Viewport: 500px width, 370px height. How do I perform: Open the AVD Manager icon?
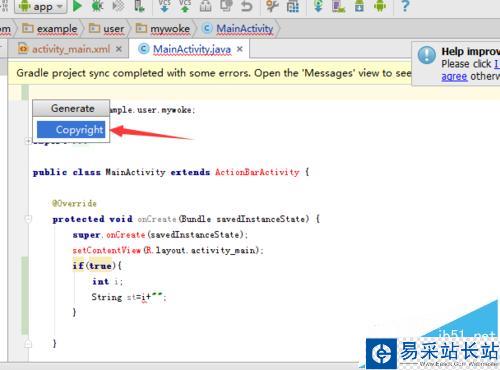[338, 6]
